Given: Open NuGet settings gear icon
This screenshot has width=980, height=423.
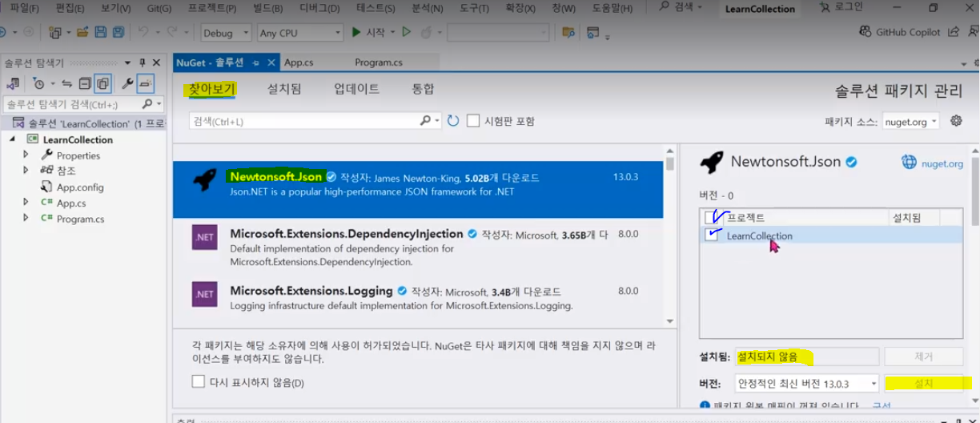Looking at the screenshot, I should 956,121.
